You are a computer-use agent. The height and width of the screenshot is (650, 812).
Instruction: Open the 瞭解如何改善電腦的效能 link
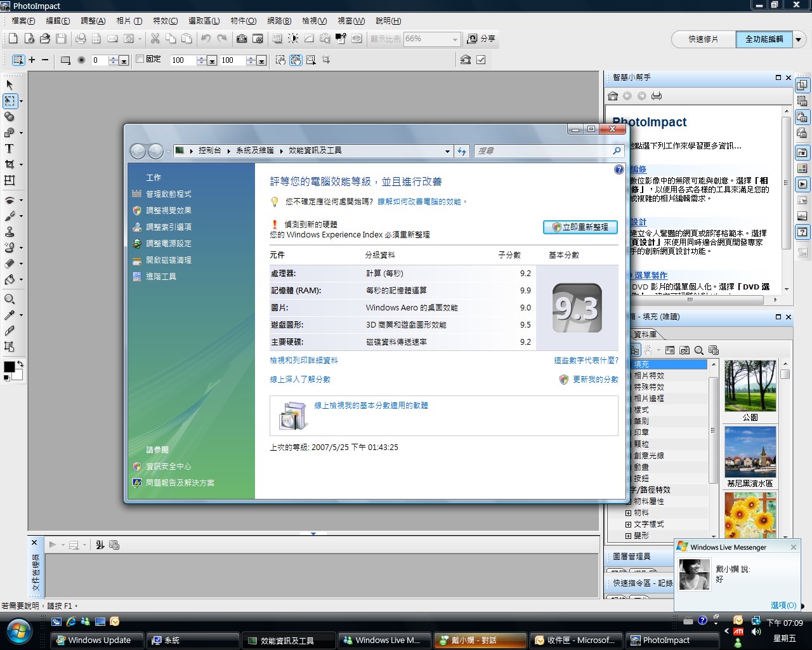coord(422,201)
